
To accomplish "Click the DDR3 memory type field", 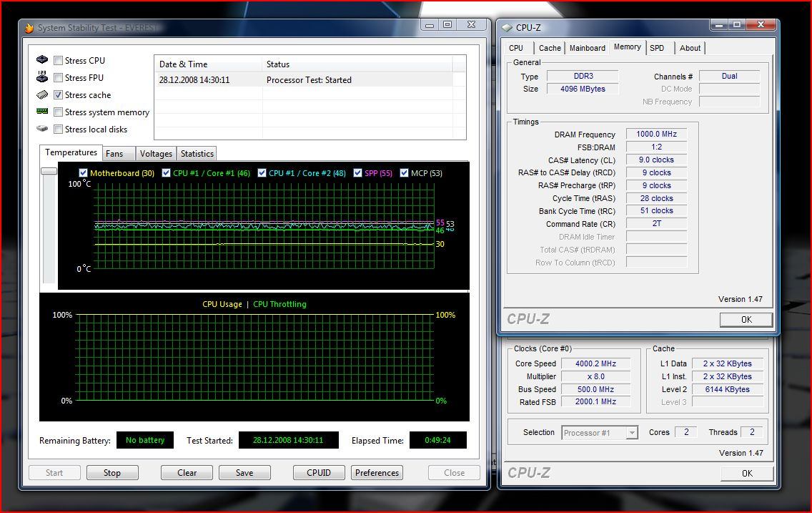I will pos(583,76).
